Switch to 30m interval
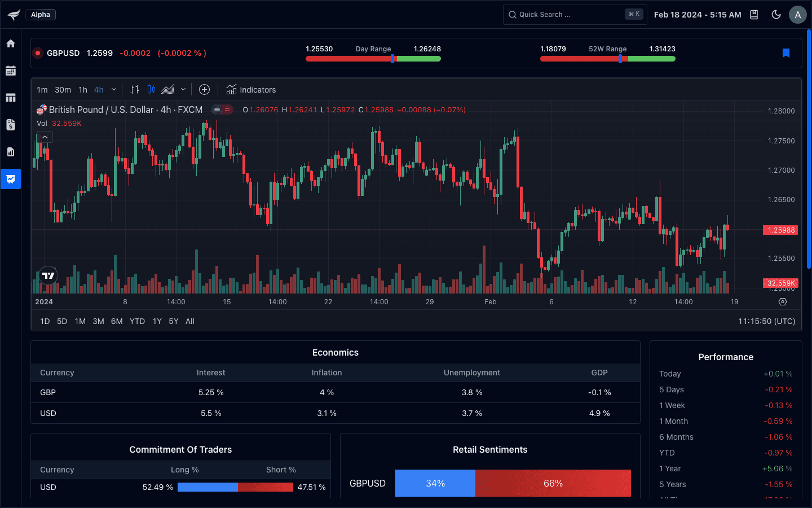812x508 pixels. (63, 90)
